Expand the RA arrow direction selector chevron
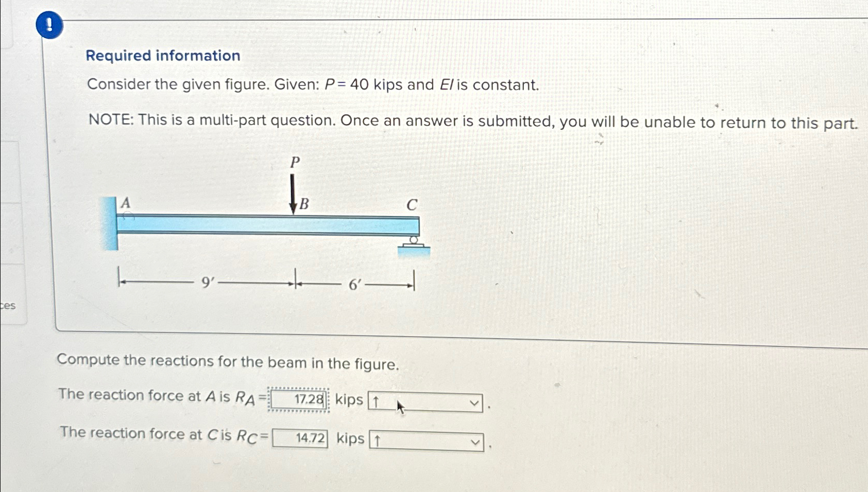Screen dimensions: 868x492 pos(474,402)
